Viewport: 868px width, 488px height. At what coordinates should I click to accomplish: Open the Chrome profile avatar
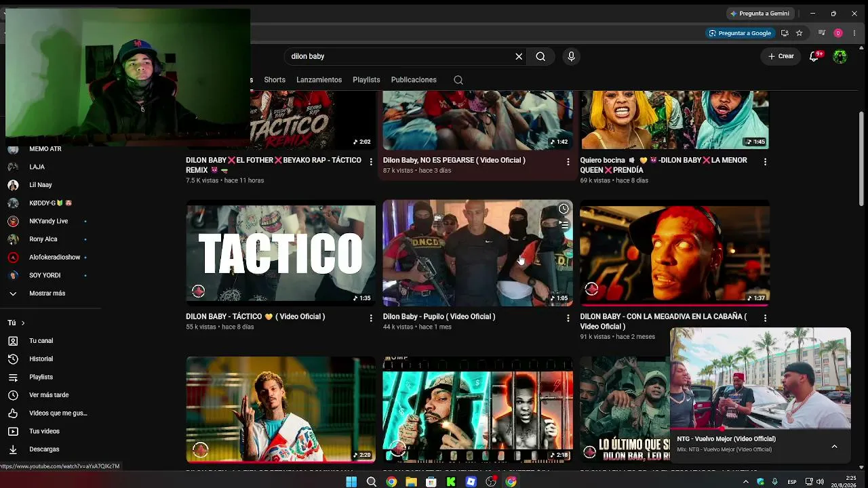[x=838, y=33]
